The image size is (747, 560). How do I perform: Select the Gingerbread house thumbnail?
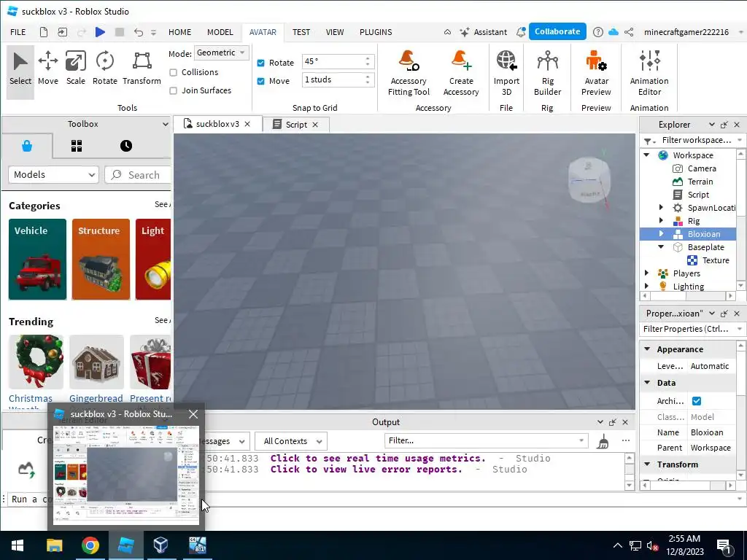[96, 362]
